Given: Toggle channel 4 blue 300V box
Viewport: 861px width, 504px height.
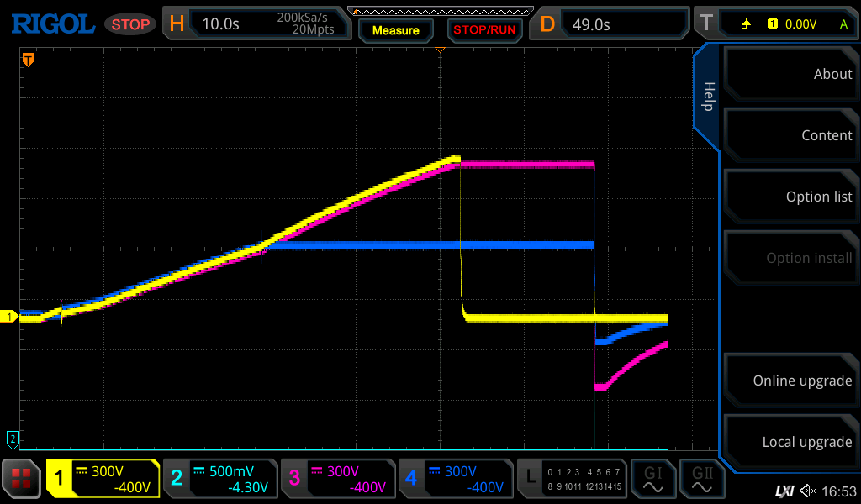Looking at the screenshot, I should (x=455, y=479).
